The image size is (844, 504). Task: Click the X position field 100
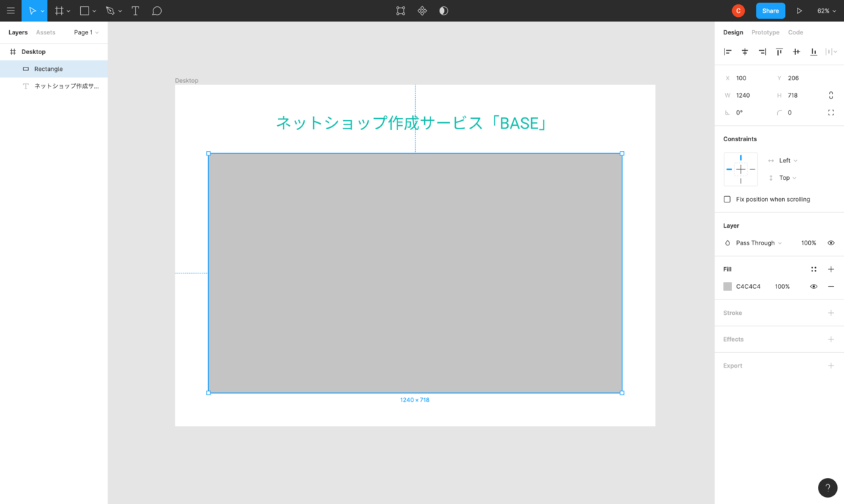(746, 78)
